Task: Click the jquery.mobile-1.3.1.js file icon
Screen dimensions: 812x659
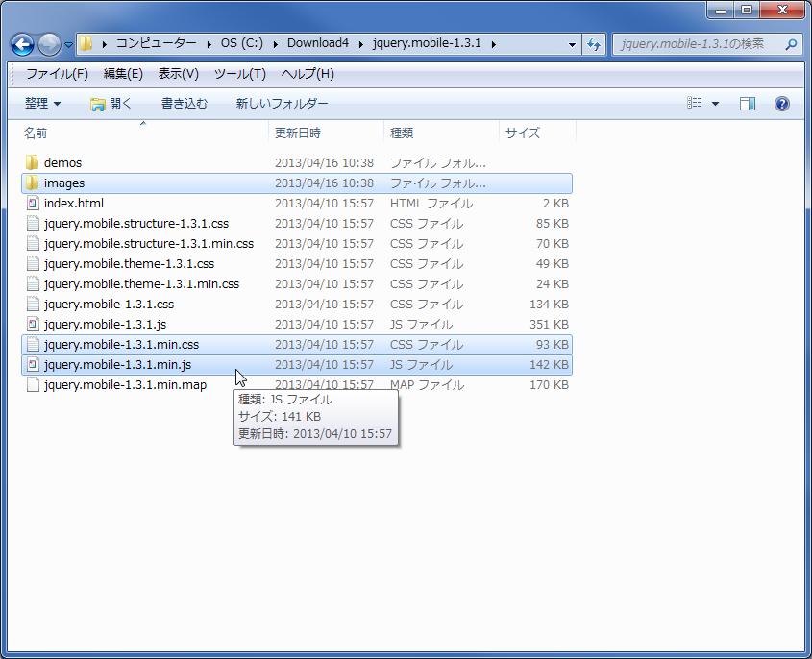Action: click(x=33, y=324)
